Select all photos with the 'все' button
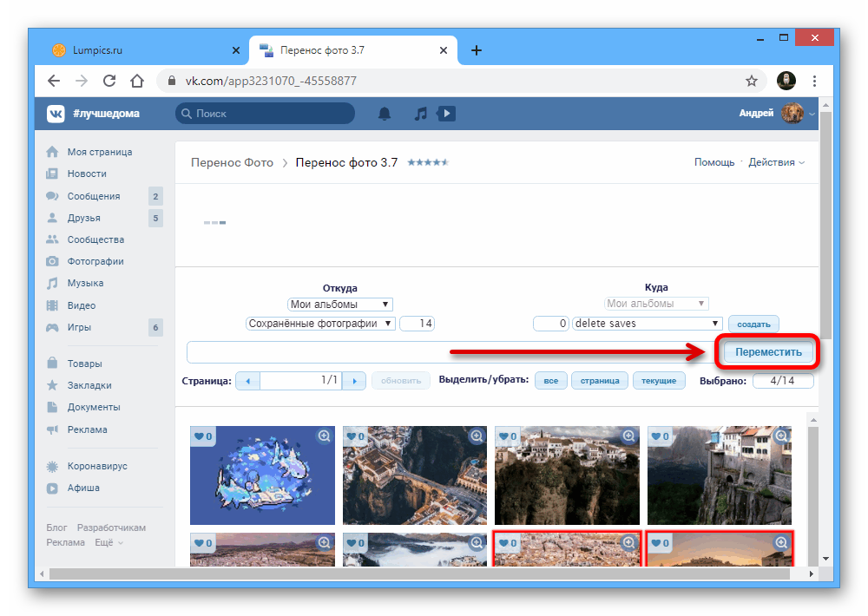The width and height of the screenshot is (868, 616). pyautogui.click(x=551, y=381)
